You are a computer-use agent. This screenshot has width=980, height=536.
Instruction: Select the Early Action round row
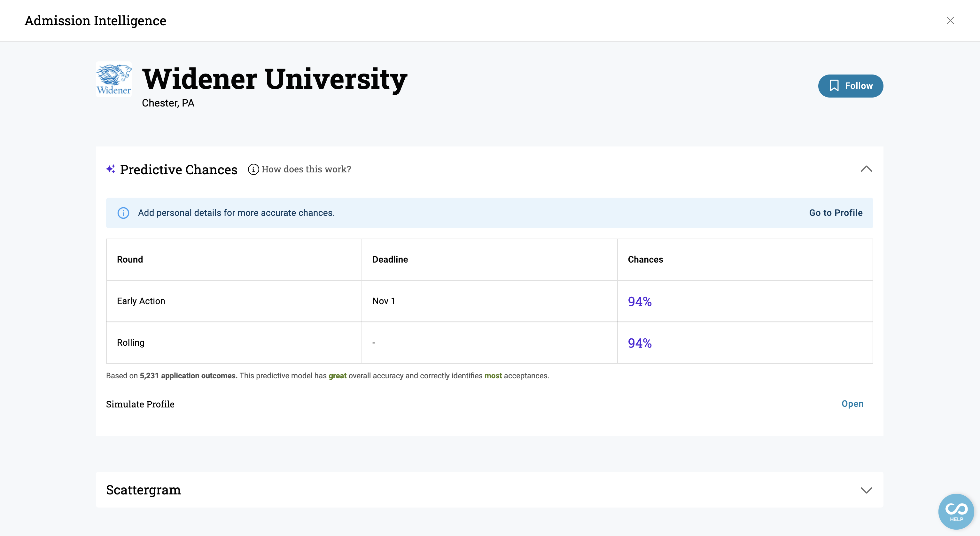click(489, 302)
